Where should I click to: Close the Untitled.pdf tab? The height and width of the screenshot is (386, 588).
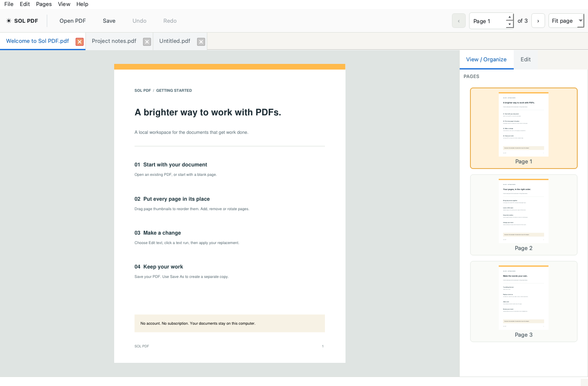click(201, 42)
